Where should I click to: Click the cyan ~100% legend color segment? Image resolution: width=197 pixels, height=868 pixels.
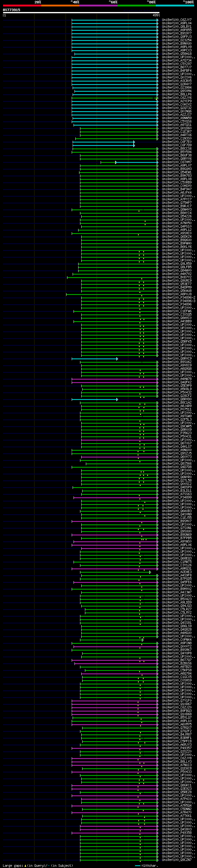(x=175, y=6)
